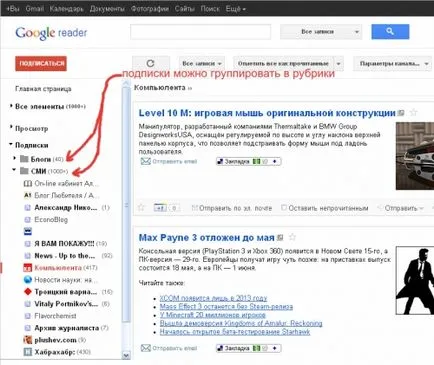
Task: Click the sidebar vertical scrollbar track
Action: (x=126, y=217)
